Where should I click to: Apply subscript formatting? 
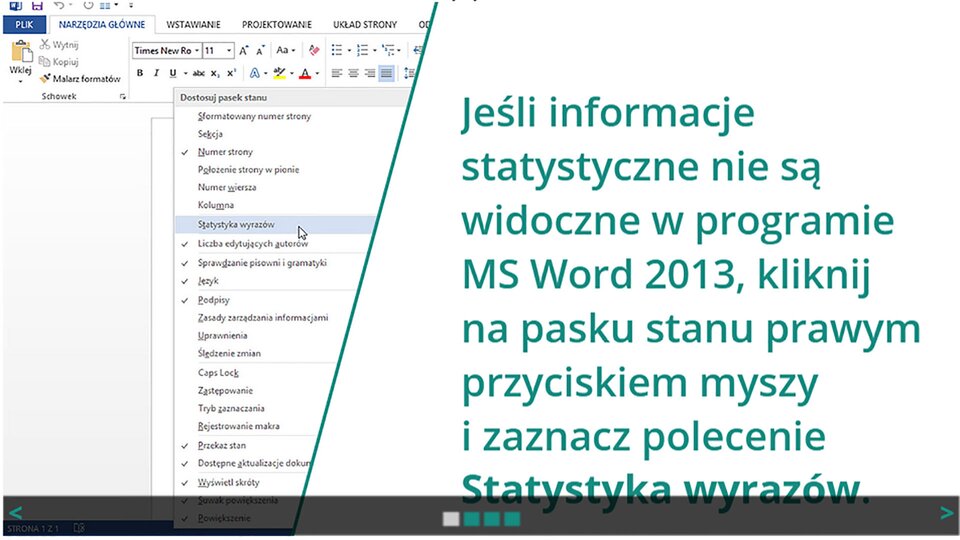coord(215,73)
